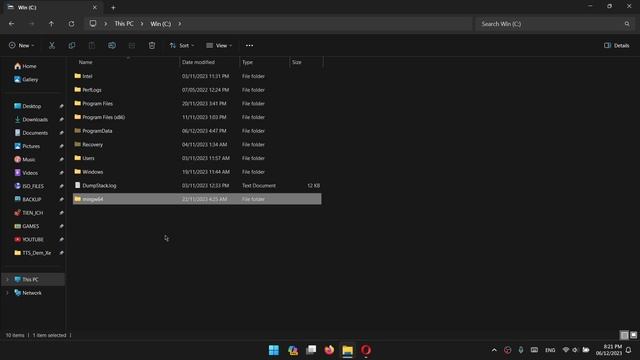Viewport: 640px width, 360px height.
Task: Expand the This PC tree node
Action: (x=7, y=280)
